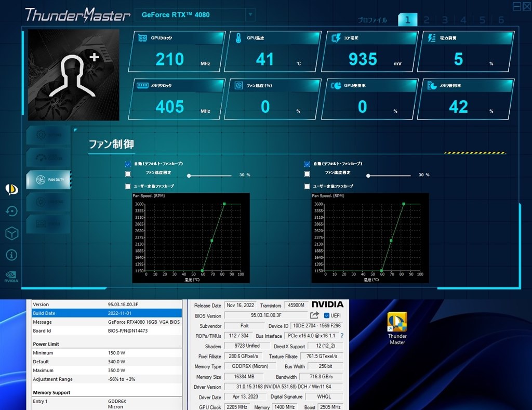
Task: Click the right fan curve's 60°C start point
Action: [x=382, y=271]
